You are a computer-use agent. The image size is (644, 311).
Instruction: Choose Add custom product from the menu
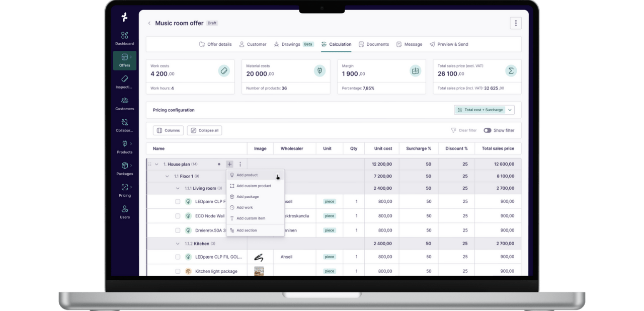pos(254,186)
